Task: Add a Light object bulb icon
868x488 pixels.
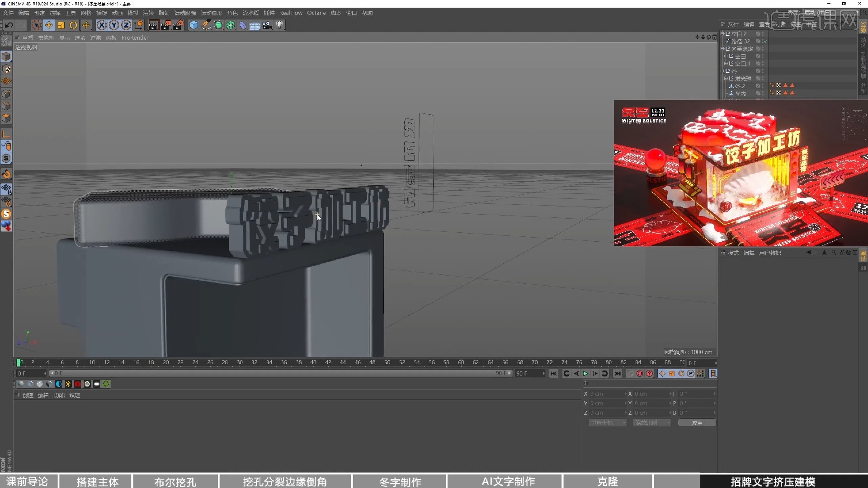Action: coord(279,25)
